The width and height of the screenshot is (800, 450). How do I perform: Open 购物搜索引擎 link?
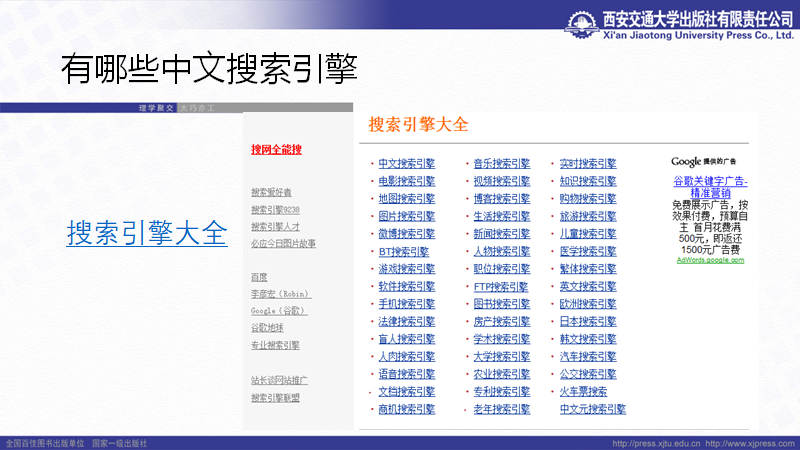pos(588,198)
